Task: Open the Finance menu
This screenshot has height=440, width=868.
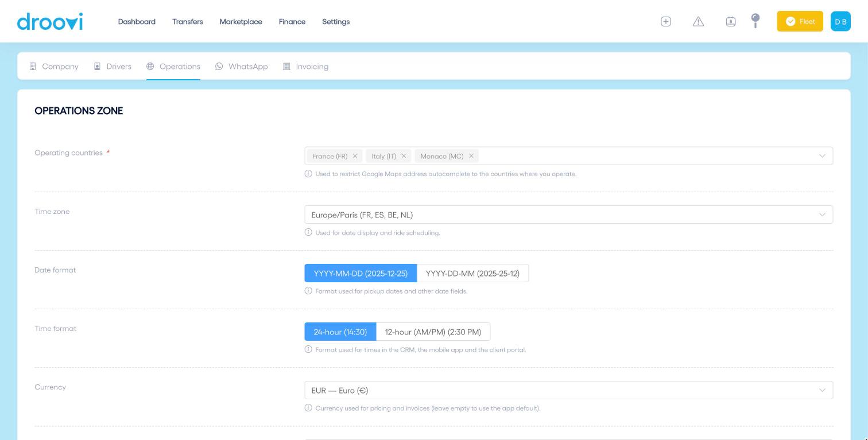Action: (x=292, y=22)
